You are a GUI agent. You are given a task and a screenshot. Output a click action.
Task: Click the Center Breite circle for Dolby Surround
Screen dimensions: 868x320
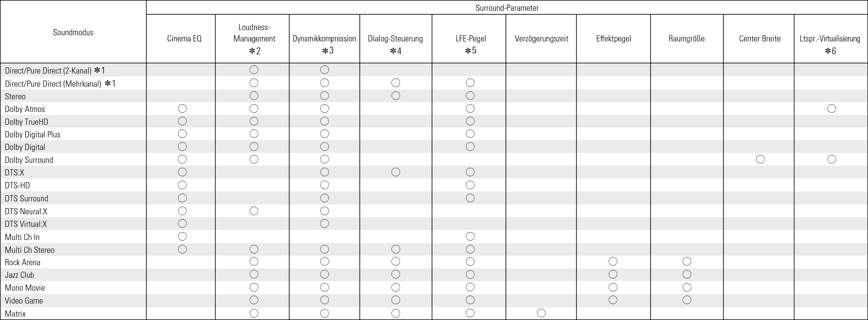[760, 159]
